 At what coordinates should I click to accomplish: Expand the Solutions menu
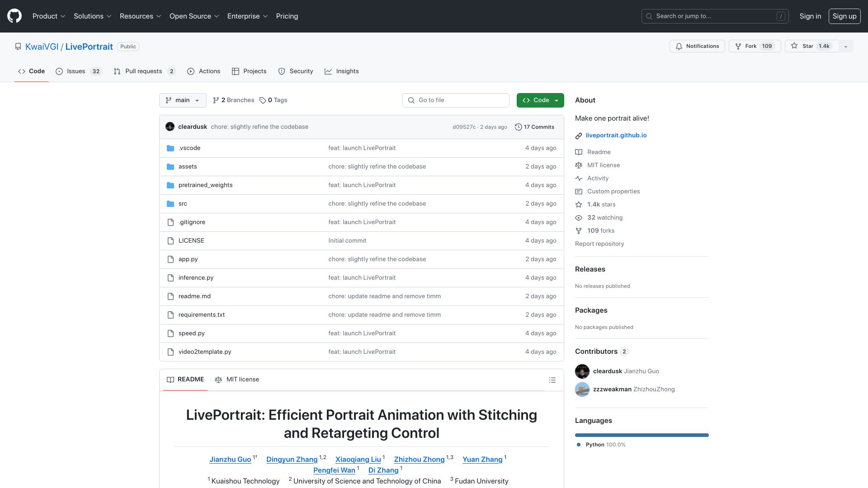[93, 16]
